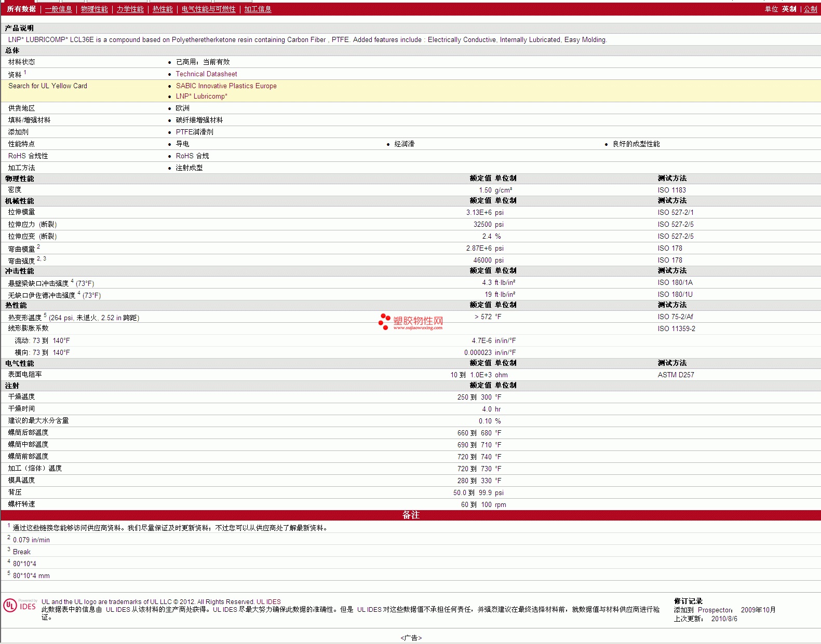Click the 供货地区 value 欧洲
The image size is (821, 644).
coord(182,108)
